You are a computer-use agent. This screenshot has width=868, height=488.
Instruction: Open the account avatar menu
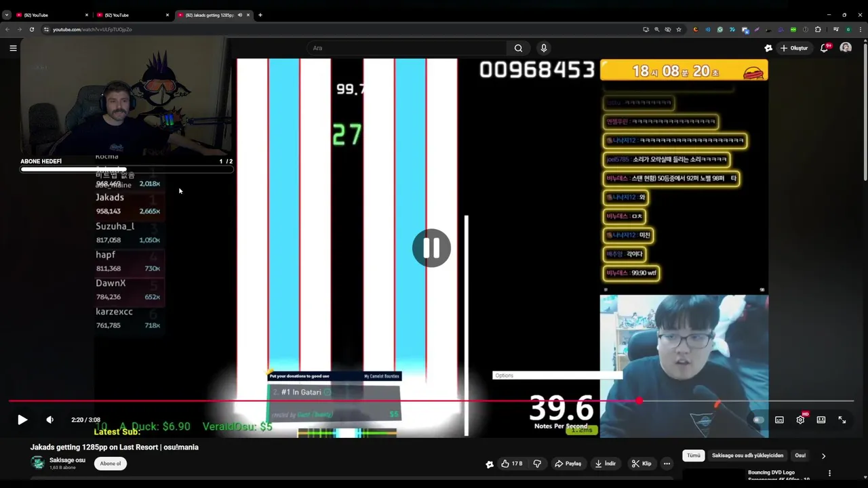(846, 47)
